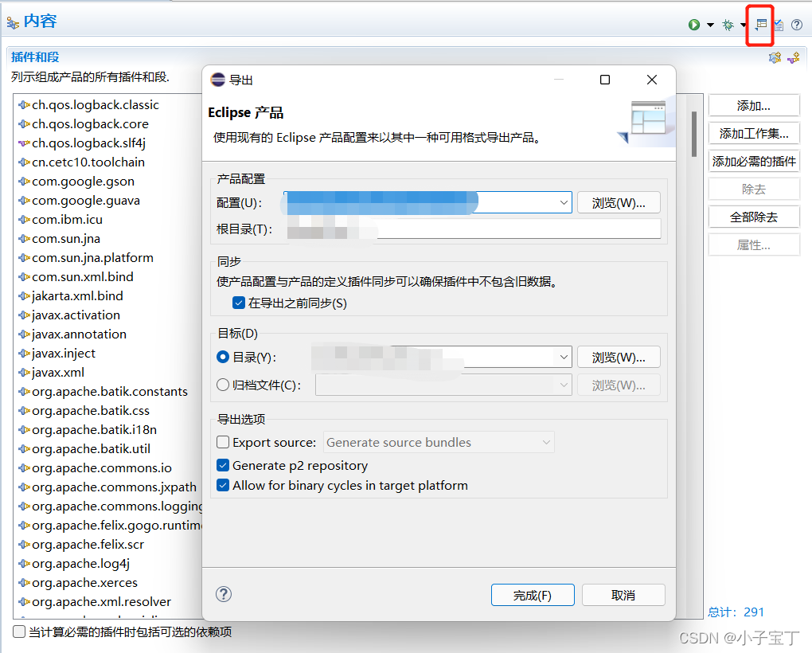Click the plug-in icon next to org.apache.commons.io
The height and width of the screenshot is (653, 812).
click(x=25, y=468)
